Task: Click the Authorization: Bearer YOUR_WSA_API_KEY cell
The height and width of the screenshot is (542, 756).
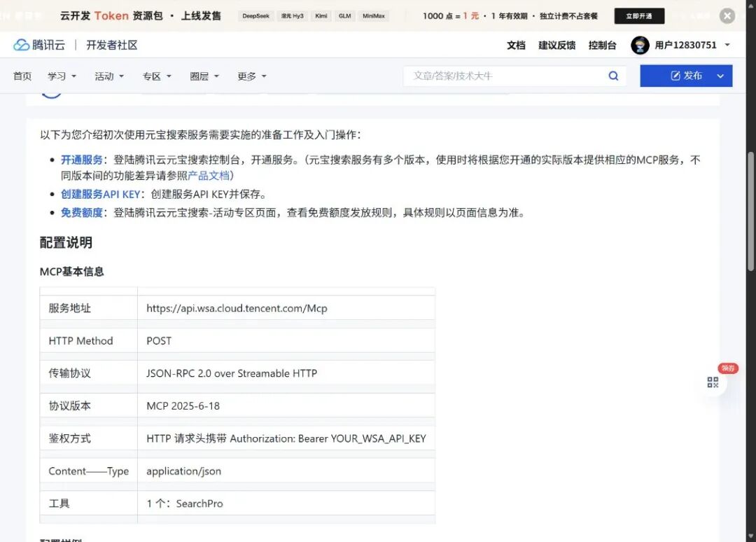Action: pyautogui.click(x=286, y=438)
